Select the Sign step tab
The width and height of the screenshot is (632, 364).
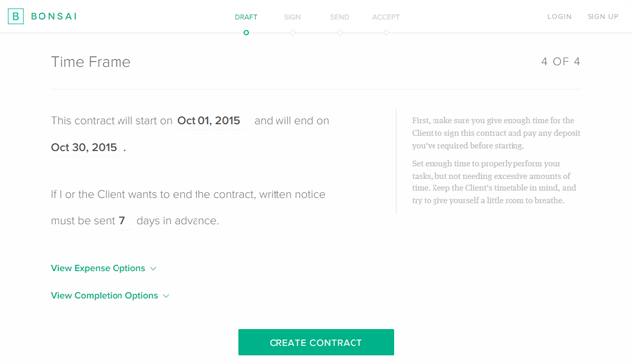point(292,17)
